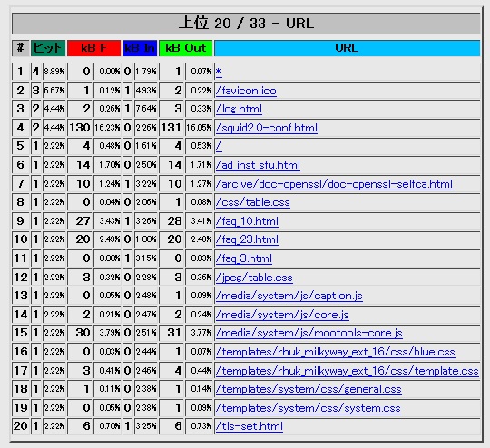This screenshot has width=490, height=448.
Task: Follow the /squid2.0-conf.html link
Action: click(x=267, y=128)
